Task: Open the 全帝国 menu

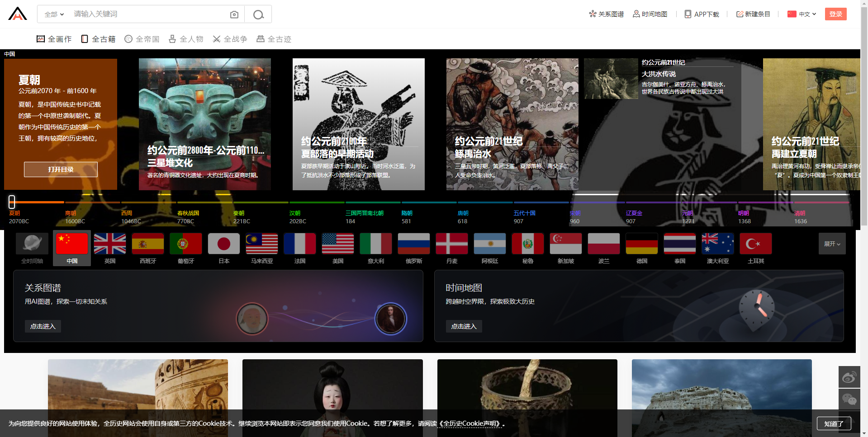Action: click(142, 39)
